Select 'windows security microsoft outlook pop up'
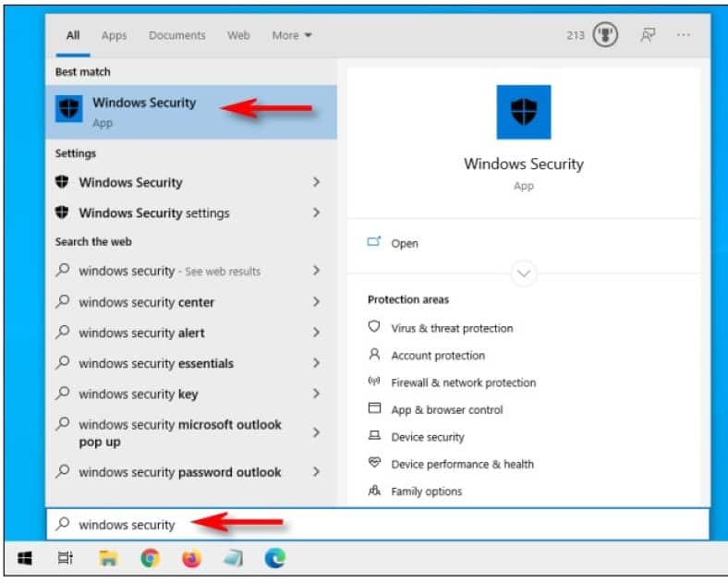 pos(191,433)
